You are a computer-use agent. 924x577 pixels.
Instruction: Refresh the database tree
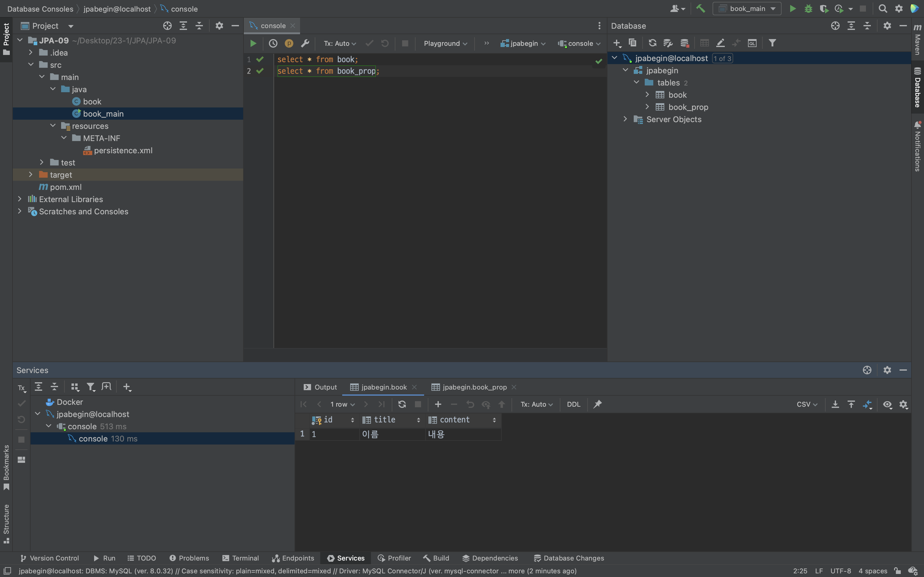pos(653,43)
